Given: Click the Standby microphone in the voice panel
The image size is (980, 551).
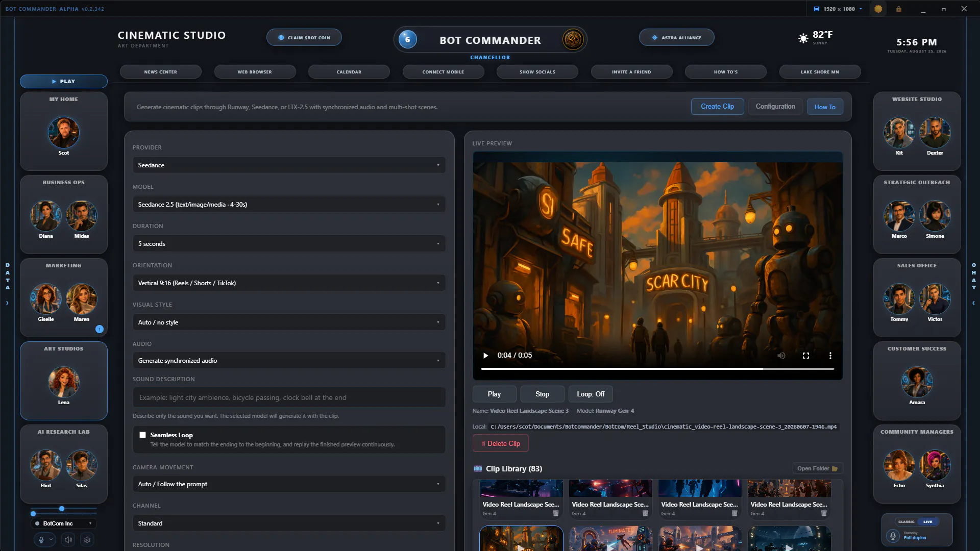Looking at the screenshot, I should pyautogui.click(x=892, y=536).
